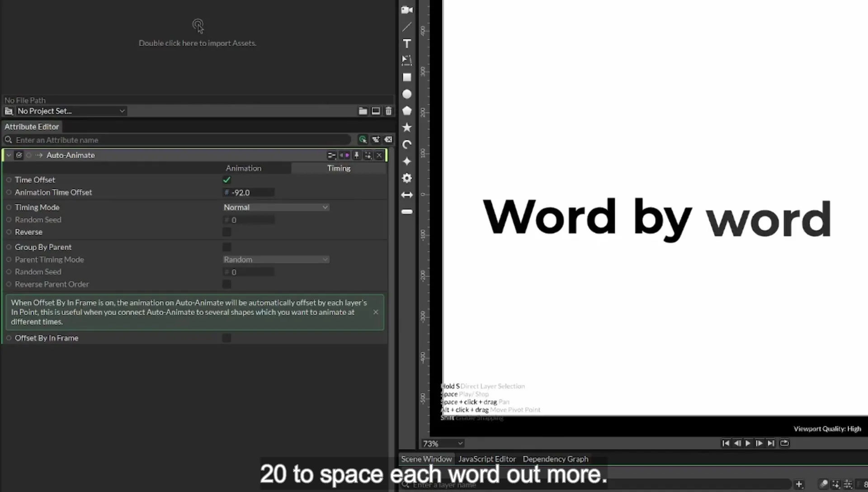Screen dimensions: 868x492
Task: Select the Pen line tool
Action: point(407,27)
